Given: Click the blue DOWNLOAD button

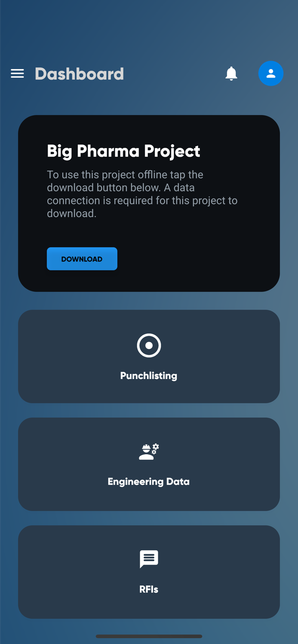Looking at the screenshot, I should point(82,259).
